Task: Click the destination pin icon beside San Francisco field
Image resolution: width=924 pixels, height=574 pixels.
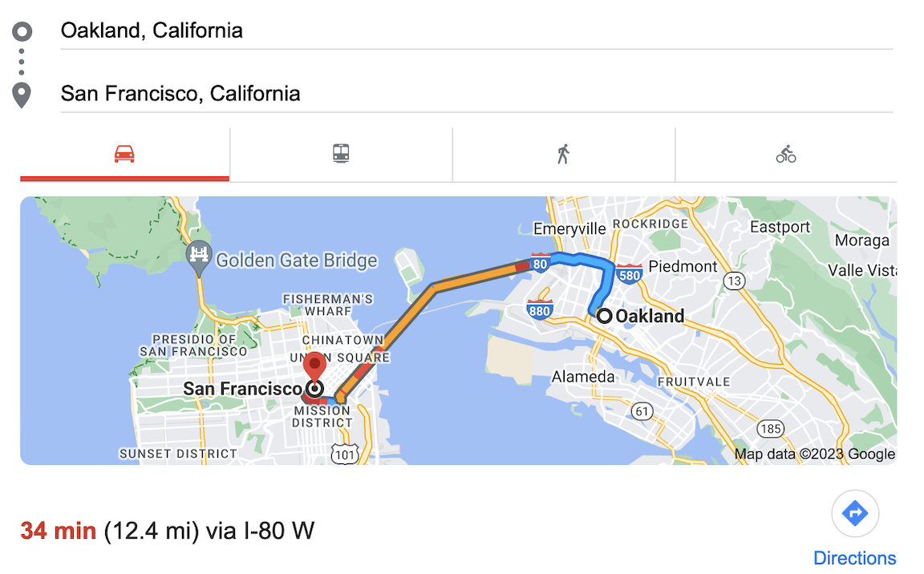Action: 22,95
